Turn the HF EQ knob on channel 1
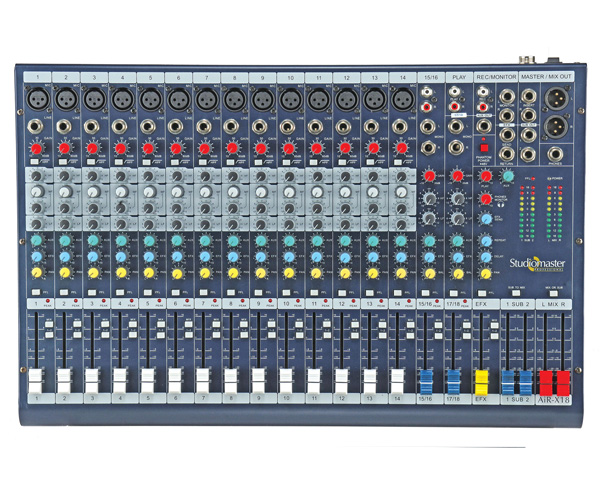This screenshot has height=500, width=600. coord(36,176)
